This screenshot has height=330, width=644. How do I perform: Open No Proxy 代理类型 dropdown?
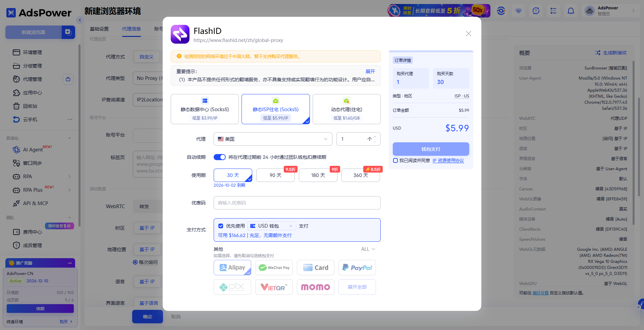148,78
